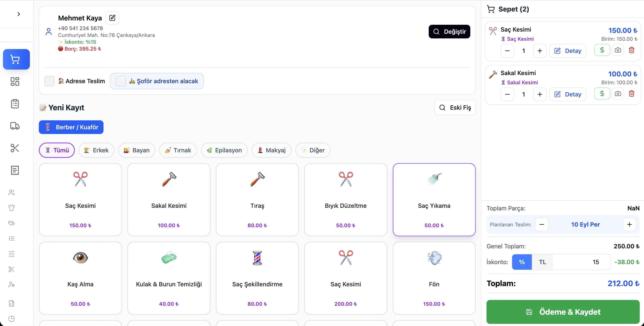Move planned delivery date one day earlier
644x326 pixels.
tap(542, 224)
